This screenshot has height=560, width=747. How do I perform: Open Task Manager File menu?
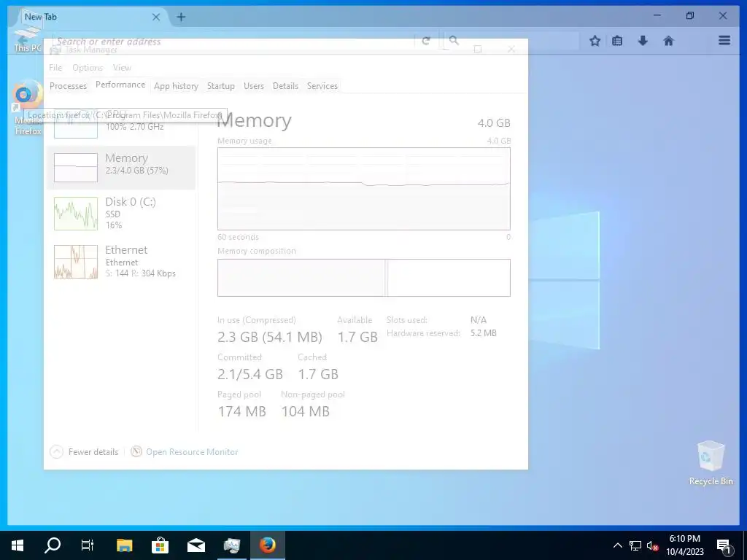tap(55, 68)
